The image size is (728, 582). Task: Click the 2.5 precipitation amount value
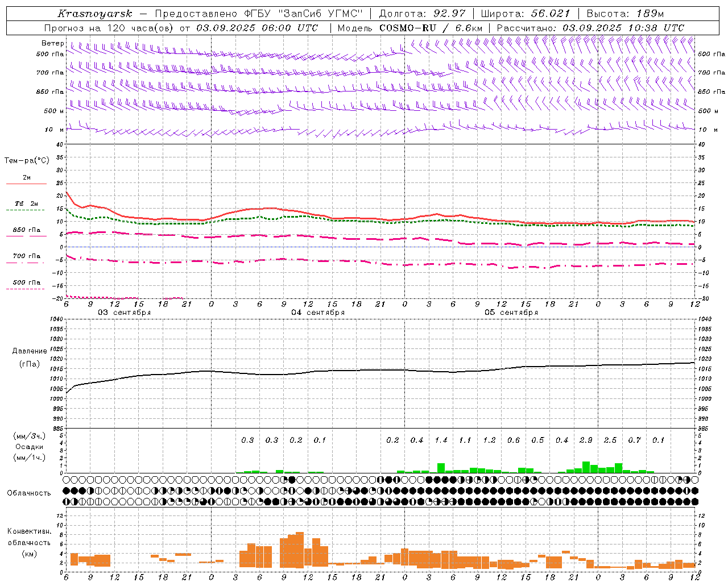pos(610,440)
